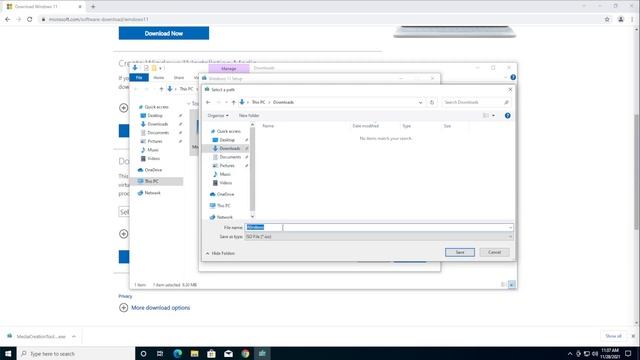Open the Organize dropdown in the save dialog
This screenshot has width=640, height=360.
(x=218, y=116)
